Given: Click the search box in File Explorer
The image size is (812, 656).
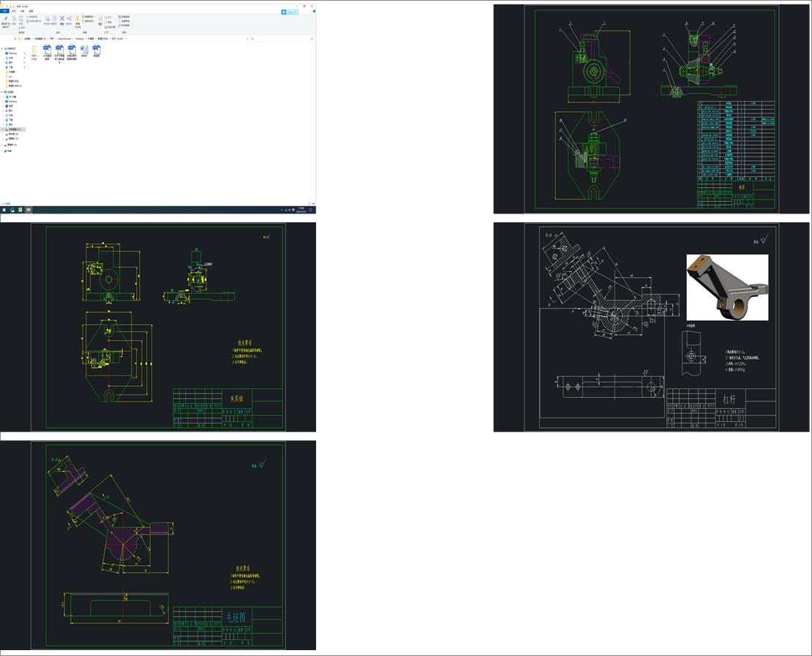Looking at the screenshot, I should click(x=285, y=39).
